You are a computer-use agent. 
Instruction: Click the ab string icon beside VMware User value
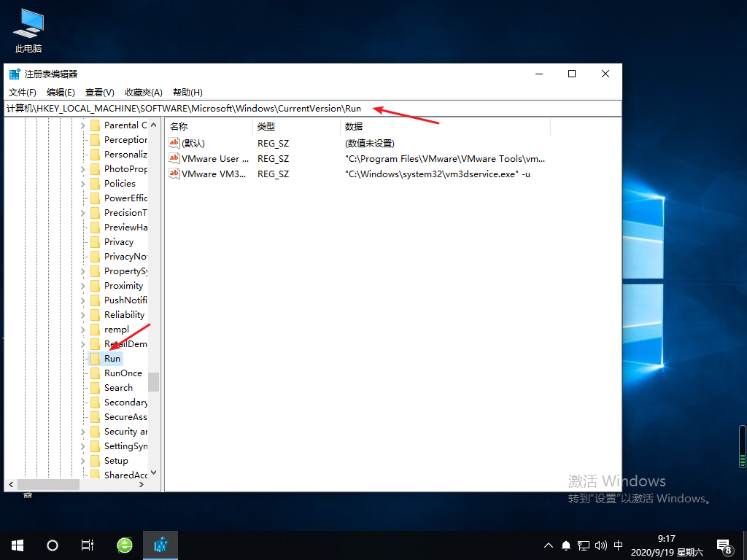tap(174, 158)
